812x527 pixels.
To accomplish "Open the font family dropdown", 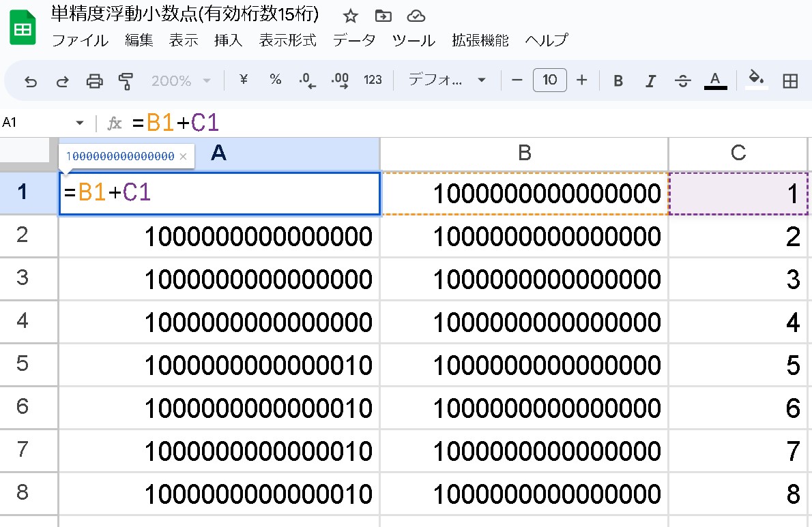I will click(446, 80).
